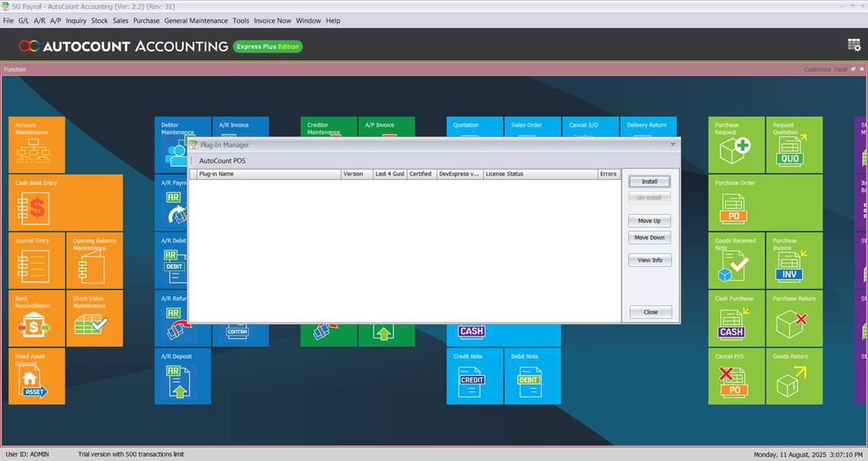Open the Goods Return tile
This screenshot has height=461, width=868.
795,376
